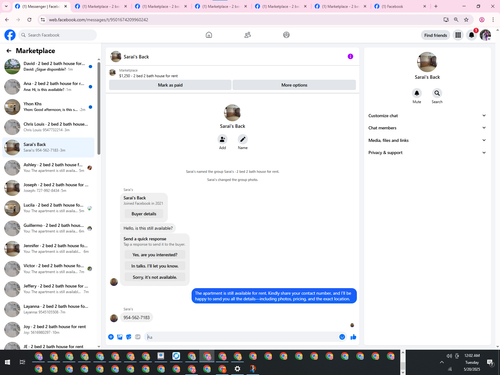This screenshot has width=500, height=375.
Task: Open Joseph's conversation in the list
Action: [x=49, y=188]
